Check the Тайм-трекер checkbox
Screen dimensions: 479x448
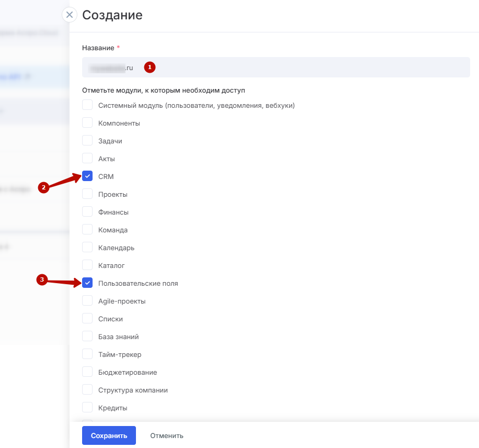[x=87, y=354]
